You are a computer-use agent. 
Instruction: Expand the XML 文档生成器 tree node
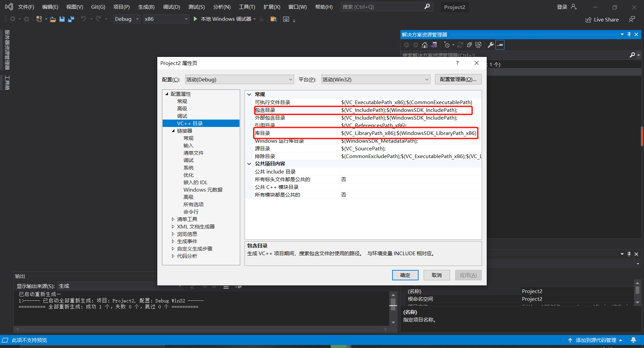pos(173,227)
